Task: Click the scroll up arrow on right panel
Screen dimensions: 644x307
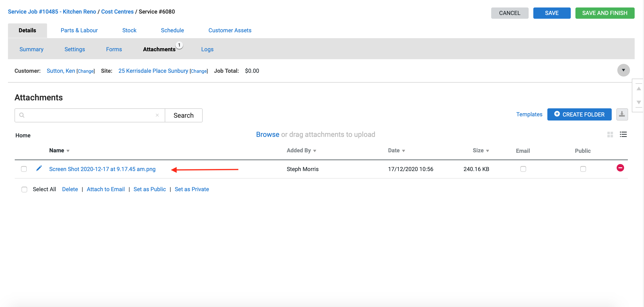Action: (x=638, y=89)
